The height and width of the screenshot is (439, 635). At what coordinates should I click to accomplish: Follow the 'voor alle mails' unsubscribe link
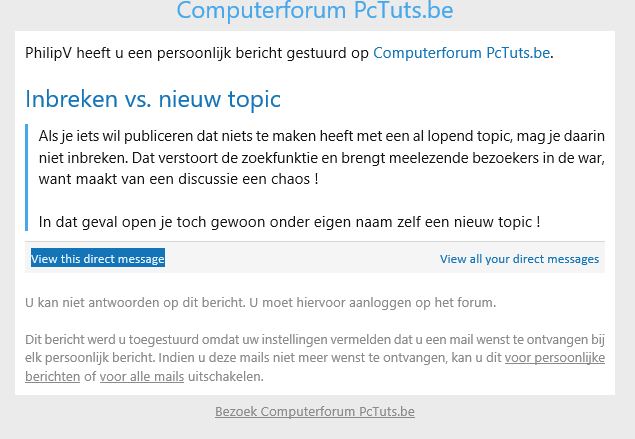pyautogui.click(x=142, y=376)
